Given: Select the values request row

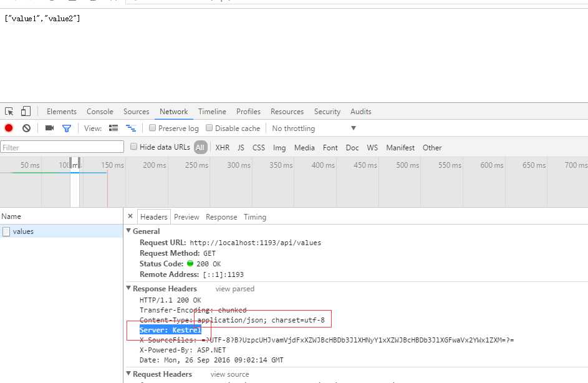Looking at the screenshot, I should point(62,231).
